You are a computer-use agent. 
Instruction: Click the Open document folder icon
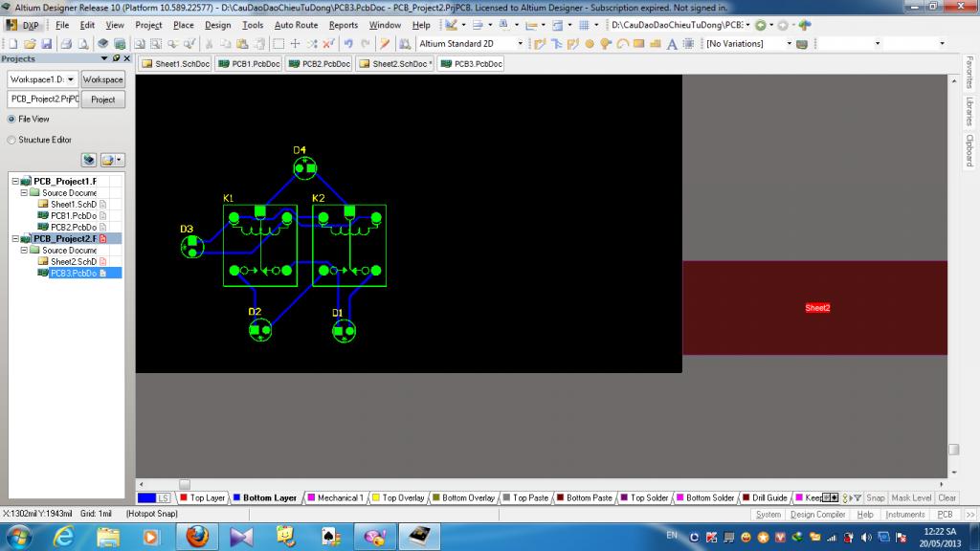pos(32,44)
